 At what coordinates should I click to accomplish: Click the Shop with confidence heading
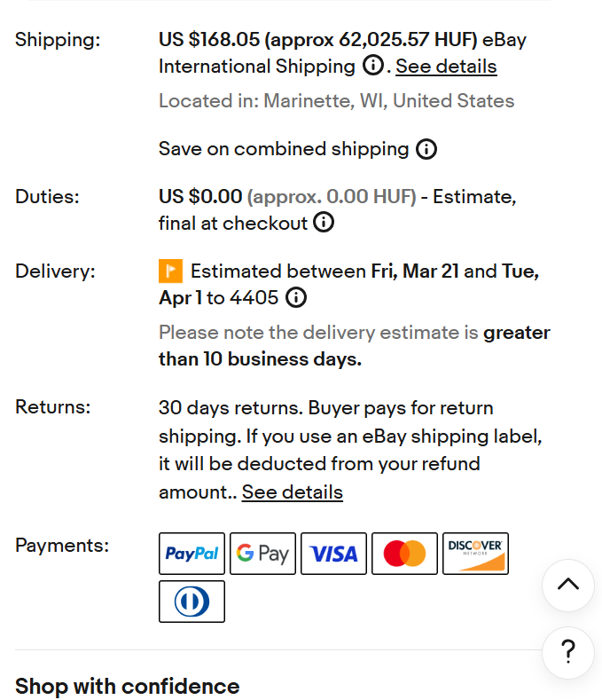127,686
